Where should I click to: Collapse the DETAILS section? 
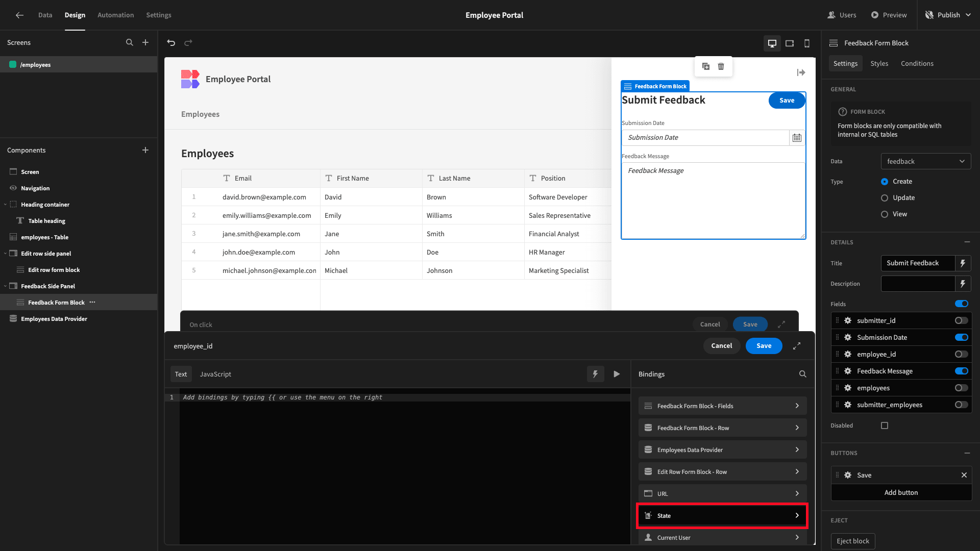click(967, 242)
